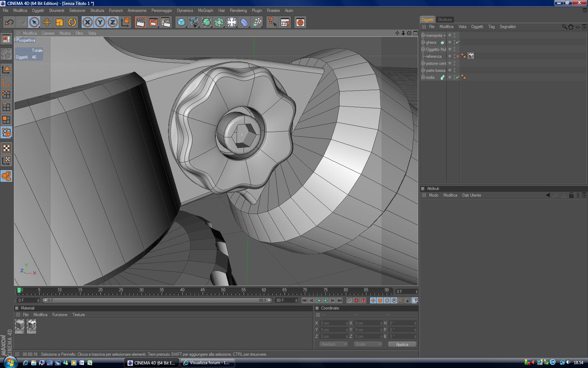Switch to the Struttura tab
The width and height of the screenshot is (588, 368).
pos(444,20)
